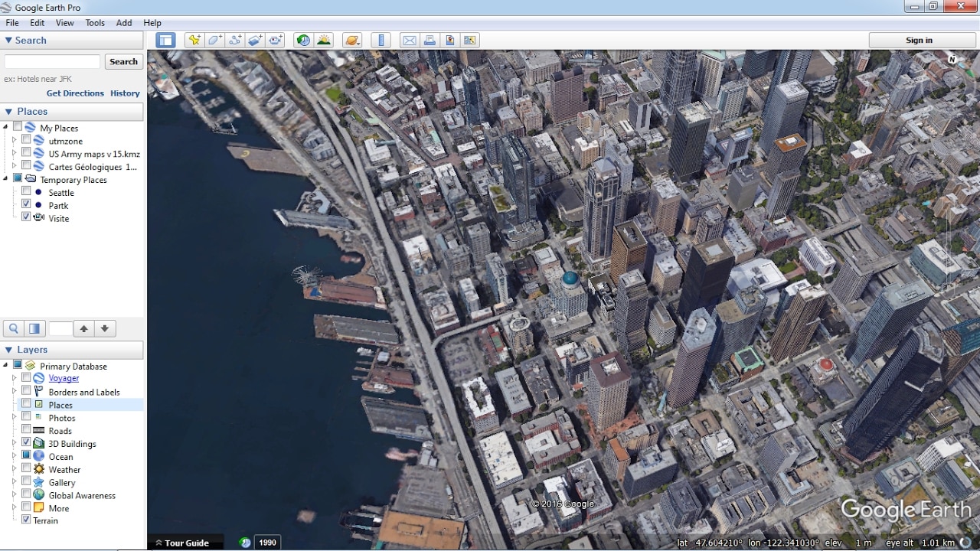Toggle the sunlight across landscape icon
Viewport: 980px width, 551px height.
(324, 41)
